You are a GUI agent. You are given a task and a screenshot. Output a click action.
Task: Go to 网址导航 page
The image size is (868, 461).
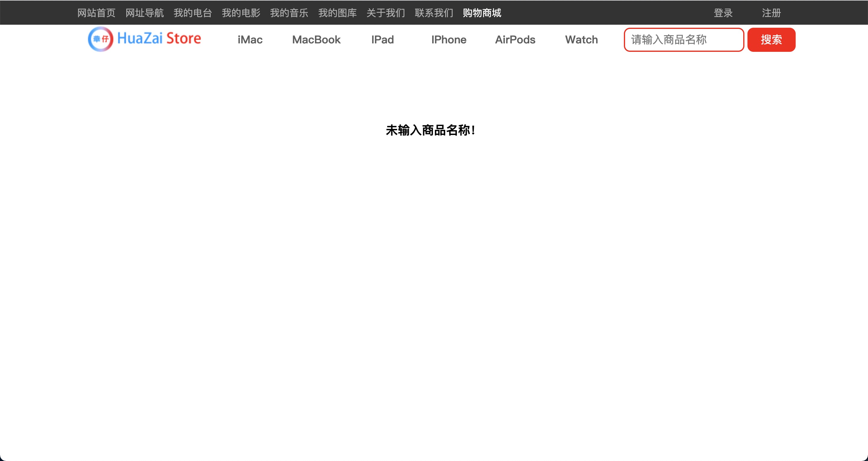click(145, 13)
